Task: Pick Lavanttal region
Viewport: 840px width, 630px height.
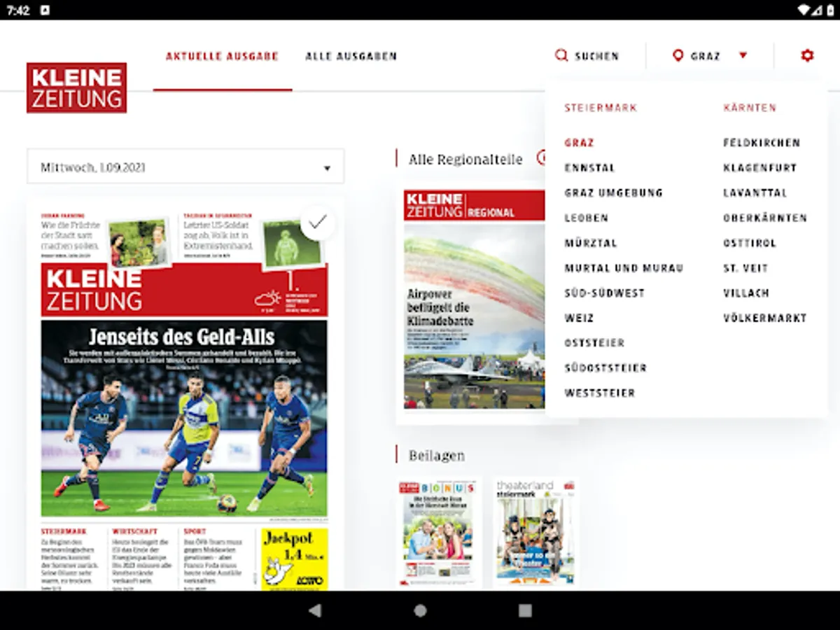Action: click(x=755, y=192)
